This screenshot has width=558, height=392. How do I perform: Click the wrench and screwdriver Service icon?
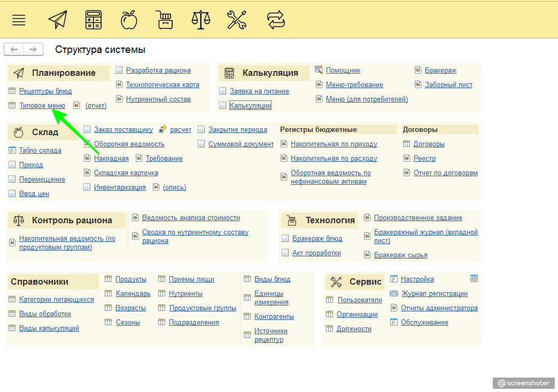click(236, 20)
